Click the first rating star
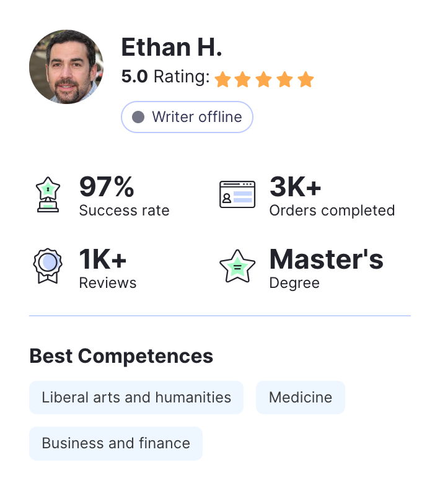The image size is (440, 504). point(222,79)
